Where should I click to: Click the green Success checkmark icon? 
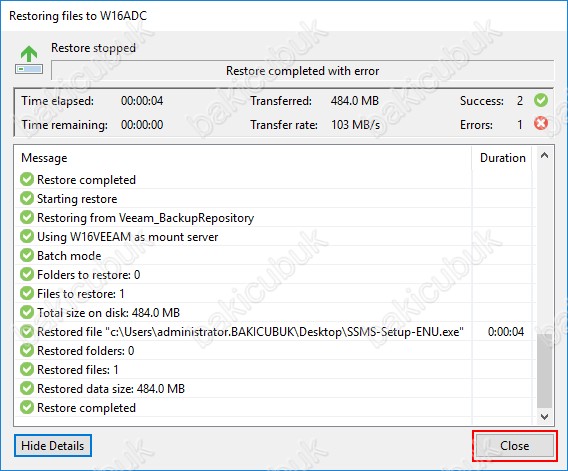(541, 100)
